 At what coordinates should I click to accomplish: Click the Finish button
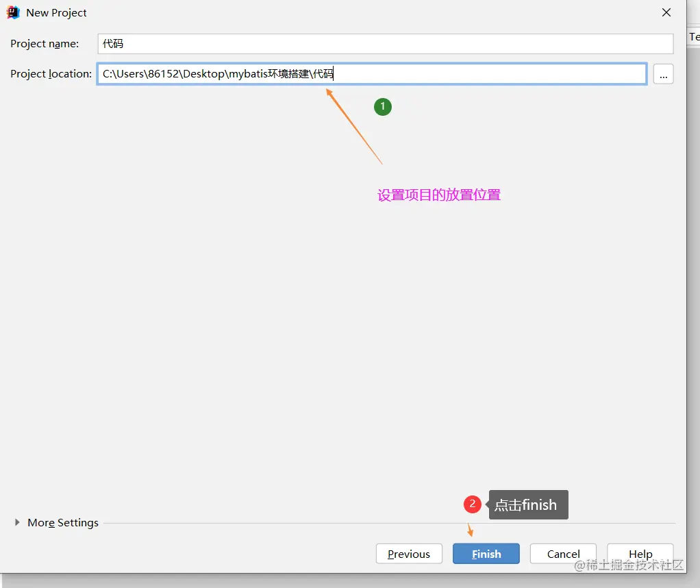coord(486,554)
